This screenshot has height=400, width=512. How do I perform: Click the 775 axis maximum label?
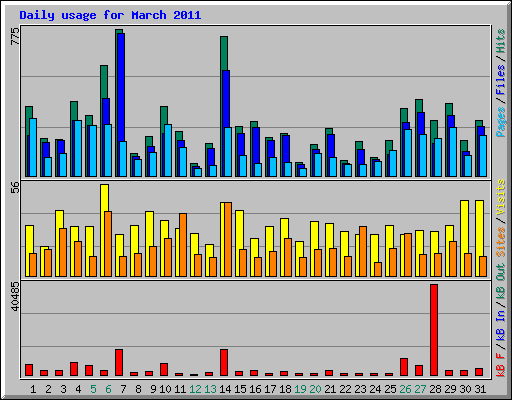(x=15, y=36)
